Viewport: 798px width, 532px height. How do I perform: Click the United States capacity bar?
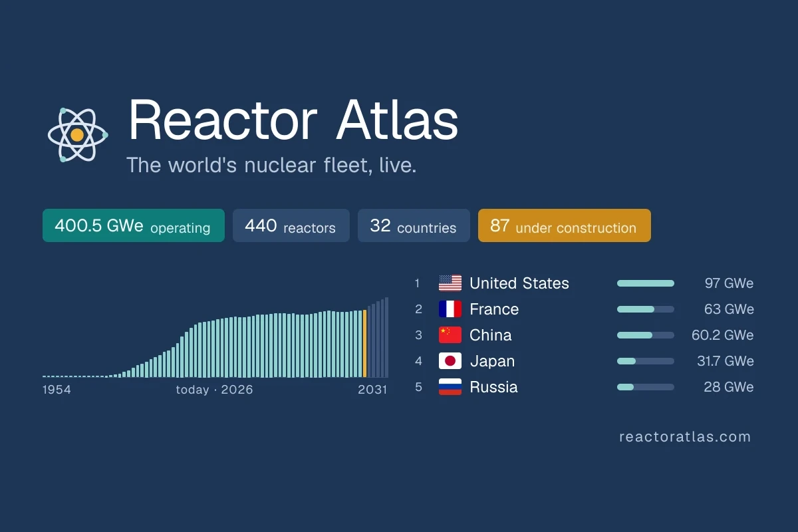tap(646, 283)
